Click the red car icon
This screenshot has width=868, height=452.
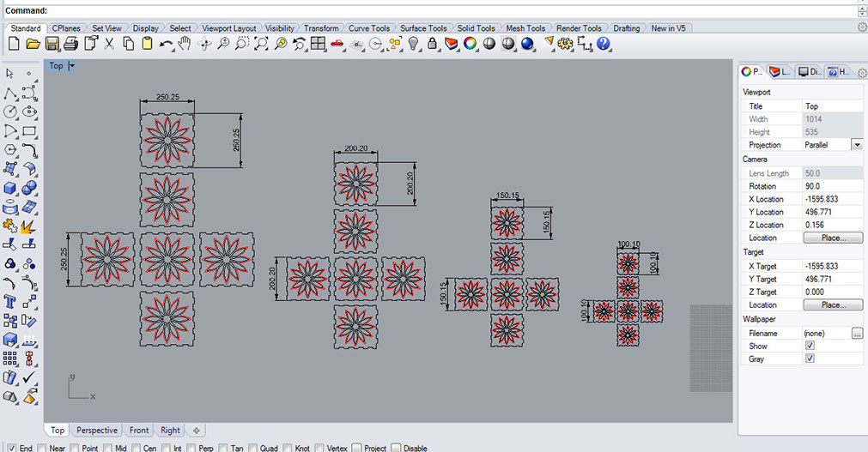point(337,44)
